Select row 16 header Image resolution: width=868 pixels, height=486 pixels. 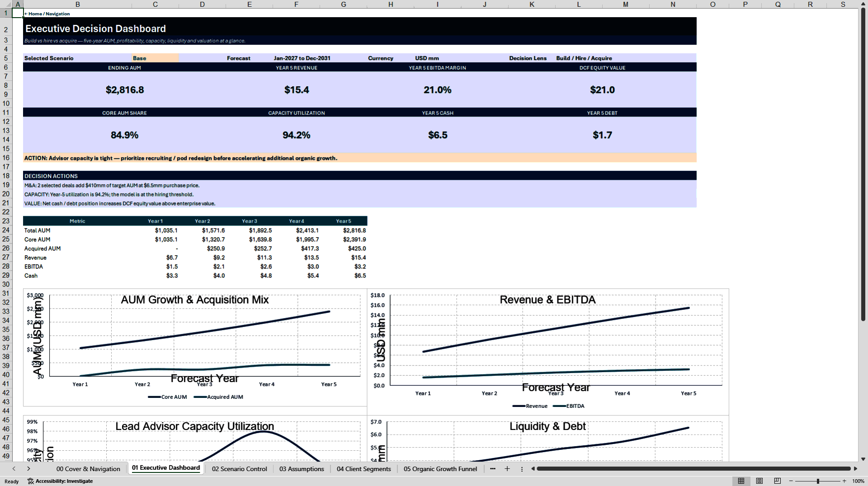(6, 158)
